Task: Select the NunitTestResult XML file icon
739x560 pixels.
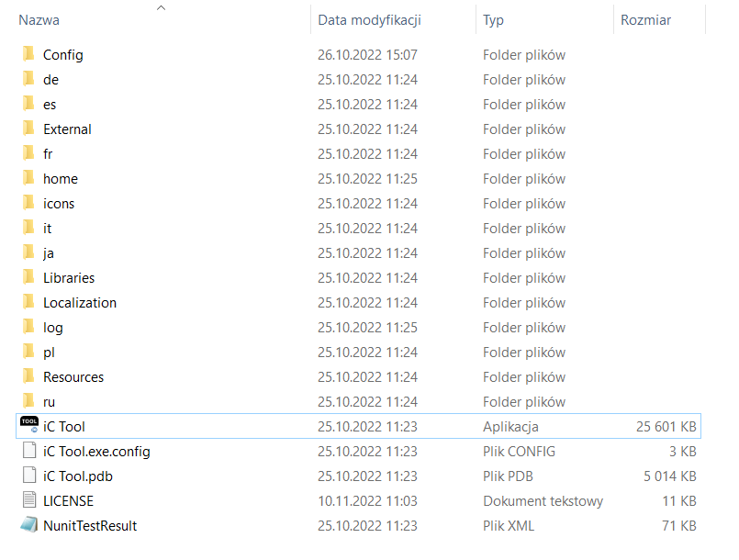Action: coord(28,525)
